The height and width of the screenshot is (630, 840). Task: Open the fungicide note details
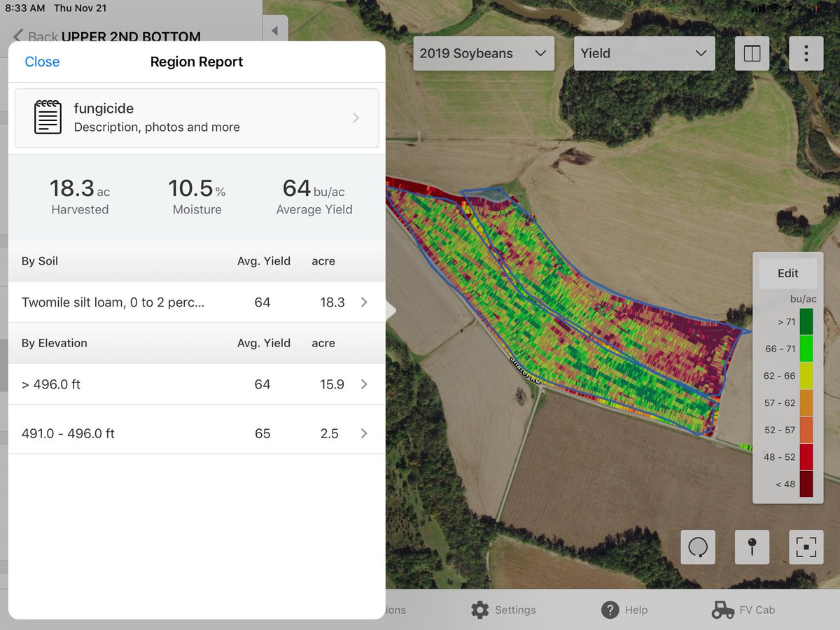196,117
